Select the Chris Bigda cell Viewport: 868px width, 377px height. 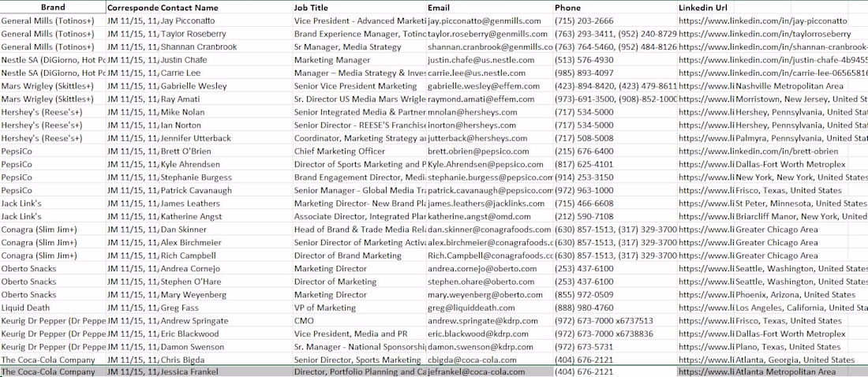click(x=226, y=360)
